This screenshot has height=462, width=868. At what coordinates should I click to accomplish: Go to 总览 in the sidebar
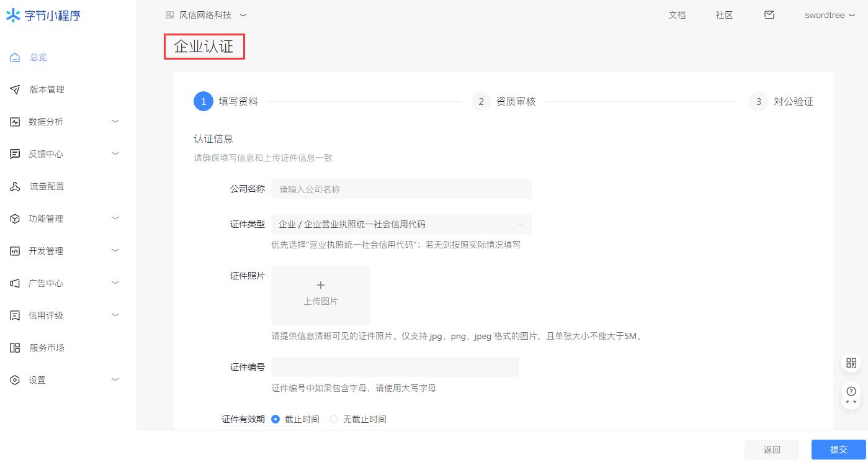(38, 57)
